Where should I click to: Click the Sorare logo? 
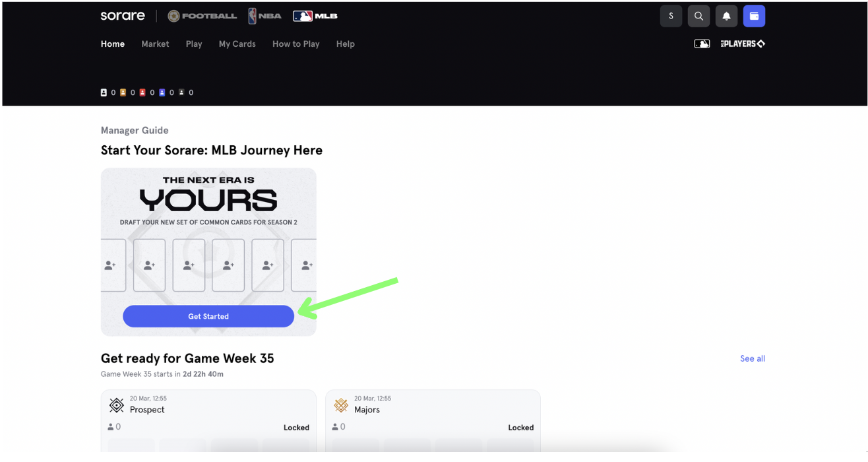click(123, 16)
